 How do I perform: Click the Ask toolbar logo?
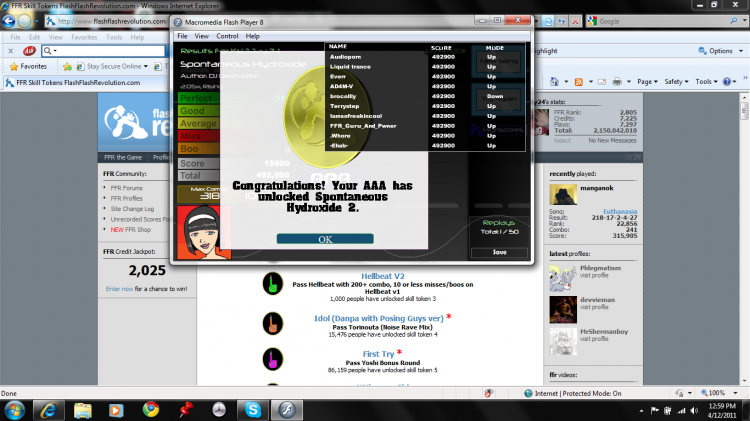click(29, 50)
